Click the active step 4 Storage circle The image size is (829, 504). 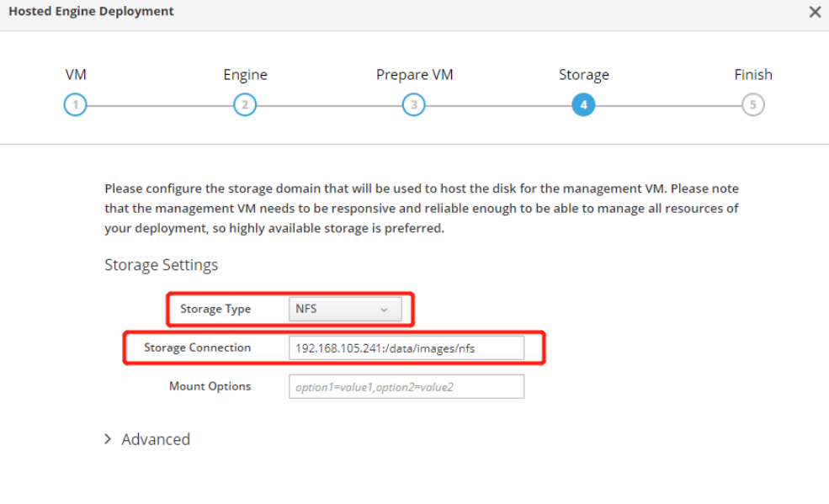point(582,105)
